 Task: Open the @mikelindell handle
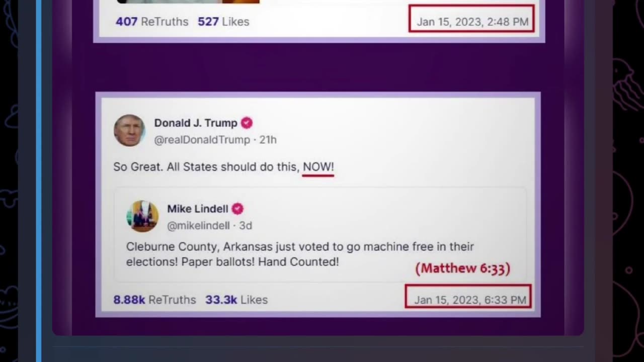[x=198, y=226]
